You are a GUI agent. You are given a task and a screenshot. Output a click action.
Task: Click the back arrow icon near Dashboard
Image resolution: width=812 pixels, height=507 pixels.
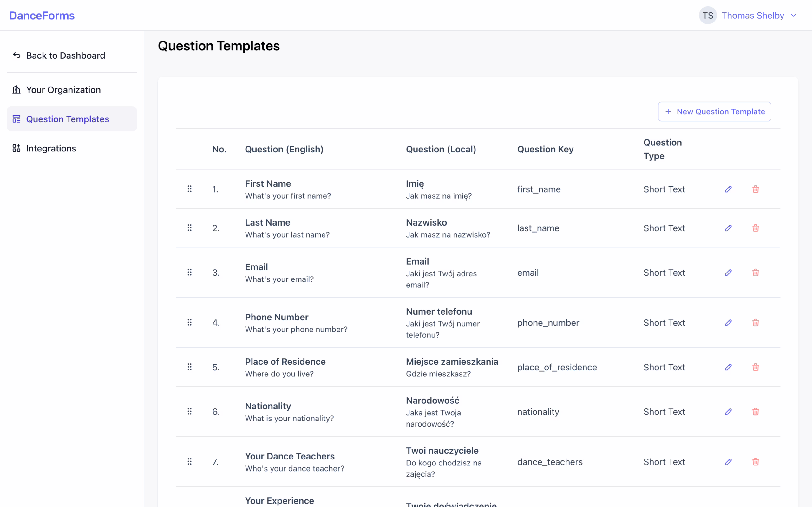click(16, 55)
